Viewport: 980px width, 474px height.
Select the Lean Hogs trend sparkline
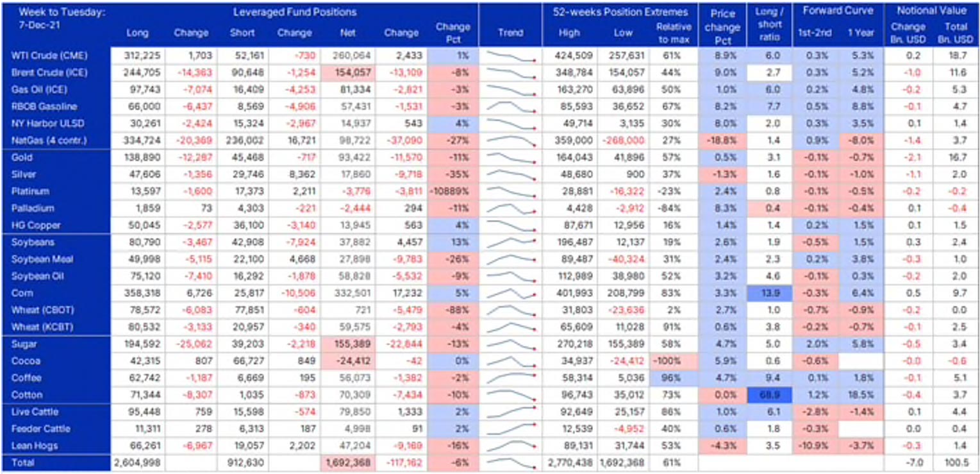pos(510,446)
